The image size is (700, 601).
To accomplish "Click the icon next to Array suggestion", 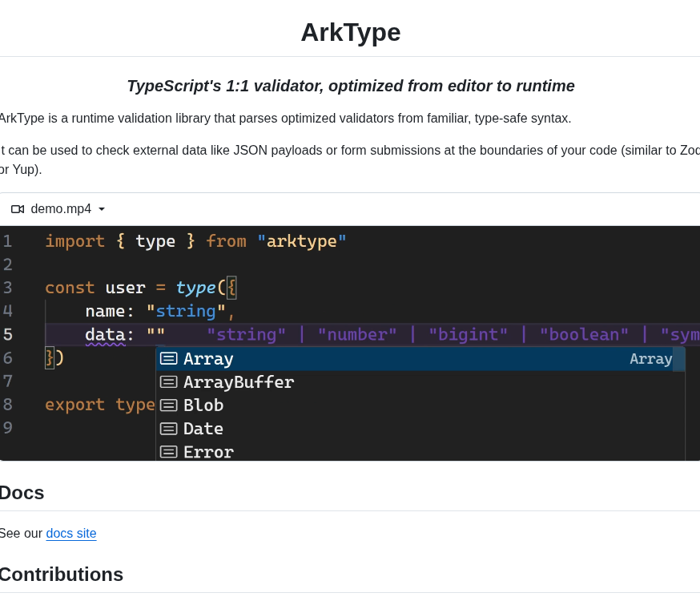I will 169,358.
